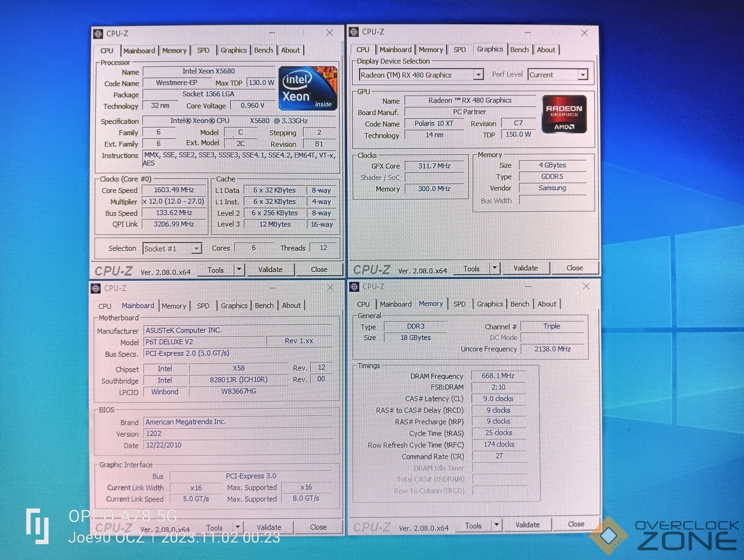This screenshot has height=560, width=744.
Task: Click the Intel Xeon inside logo
Action: 308,88
